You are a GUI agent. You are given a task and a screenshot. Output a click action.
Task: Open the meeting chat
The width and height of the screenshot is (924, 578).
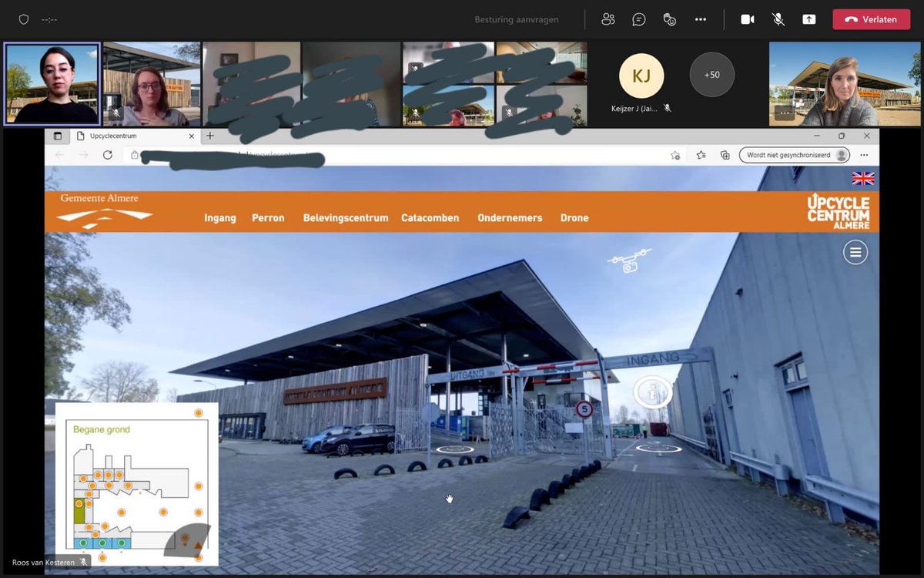coord(638,18)
